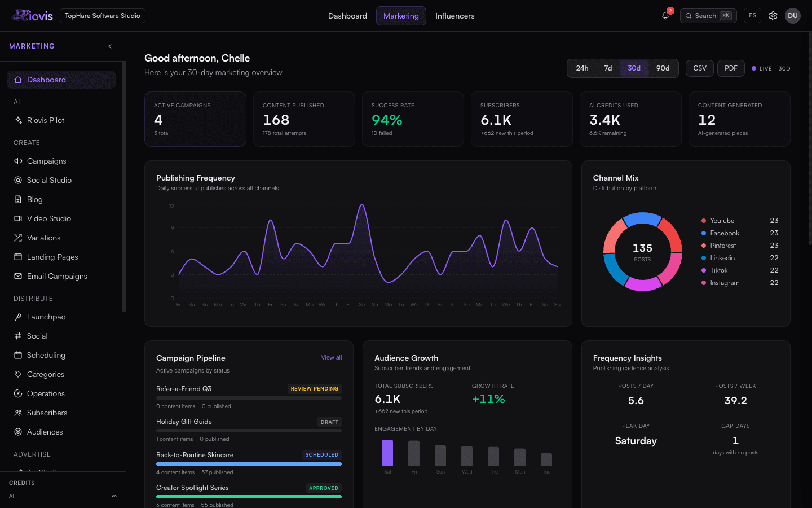
Task: Click the Subscribers people icon
Action: (x=18, y=413)
